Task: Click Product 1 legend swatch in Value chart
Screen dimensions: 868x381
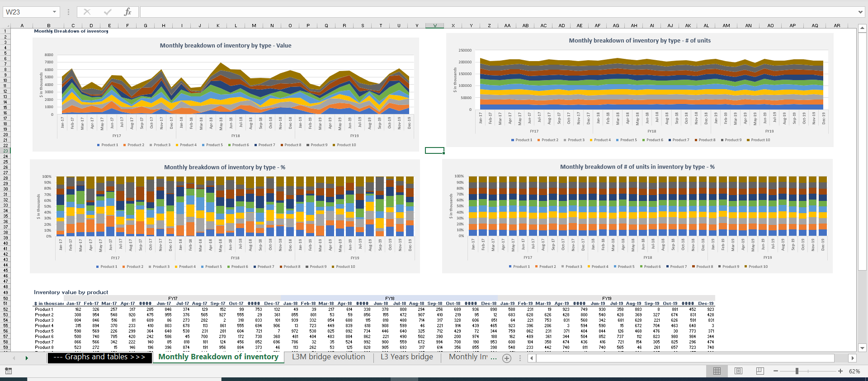Action: (x=99, y=145)
